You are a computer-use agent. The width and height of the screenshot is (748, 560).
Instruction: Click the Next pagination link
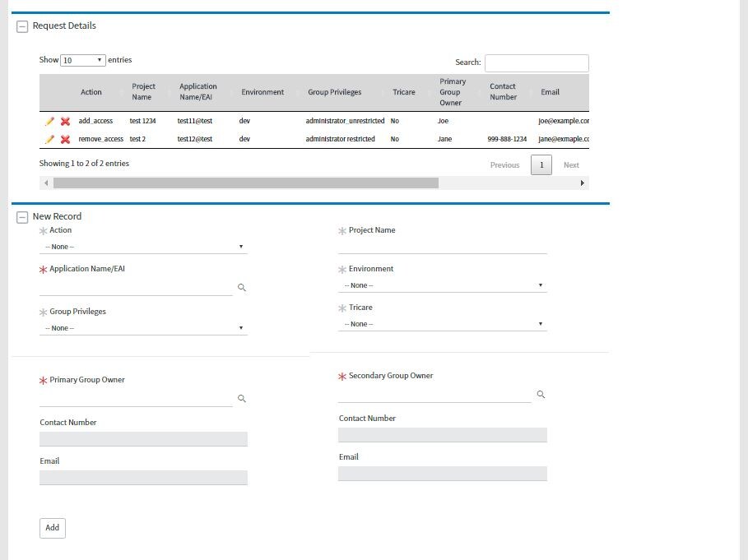point(571,164)
